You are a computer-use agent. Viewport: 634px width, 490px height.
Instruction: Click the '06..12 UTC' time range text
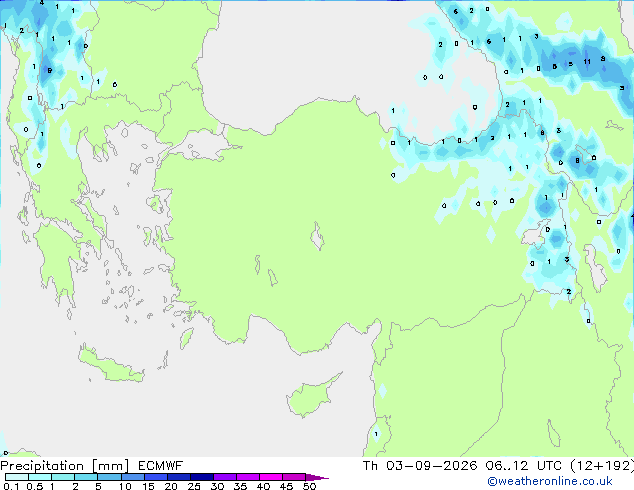tap(523, 466)
